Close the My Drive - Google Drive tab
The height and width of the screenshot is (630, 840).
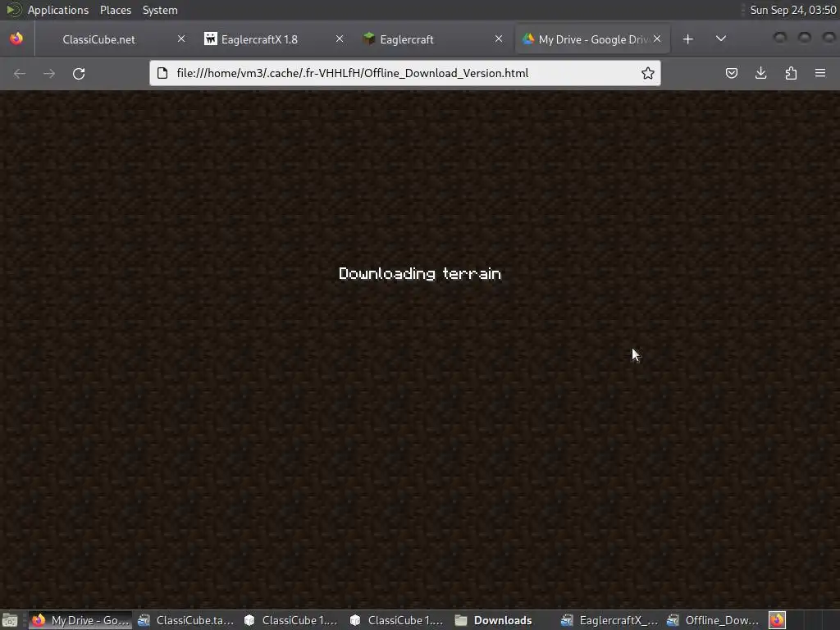pos(657,39)
